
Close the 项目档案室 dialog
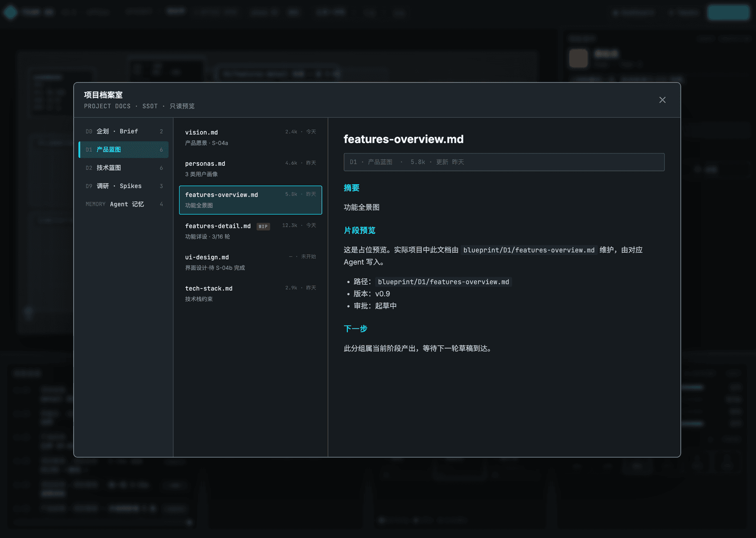pyautogui.click(x=662, y=100)
